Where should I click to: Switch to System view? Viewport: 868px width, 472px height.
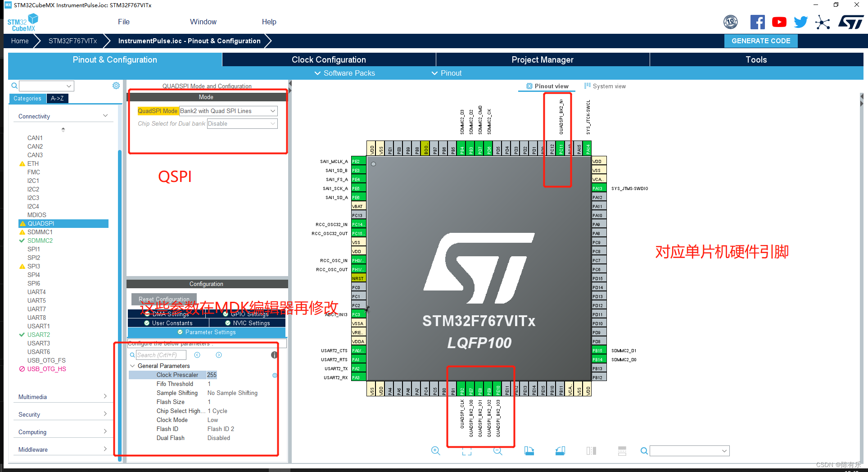point(605,86)
